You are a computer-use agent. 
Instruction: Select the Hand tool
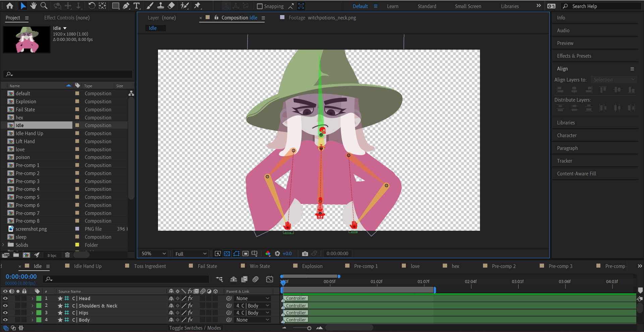coord(33,6)
